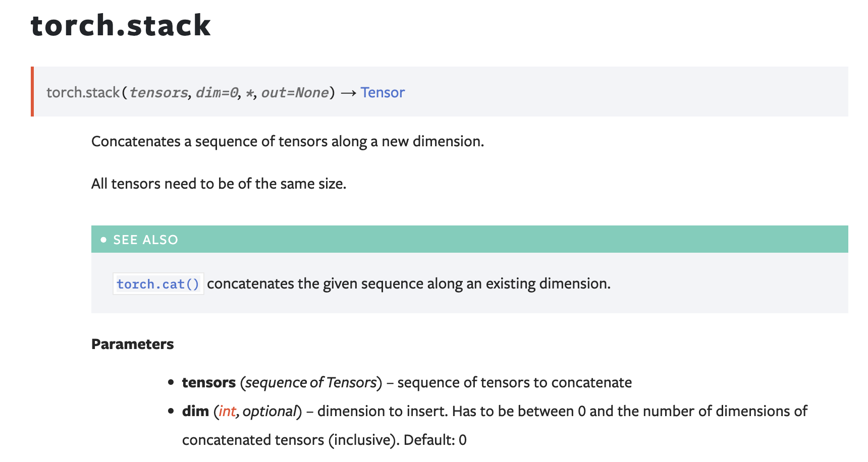Viewport: 868px width, 462px height.
Task: Click the Parameters section heading
Action: [x=132, y=344]
